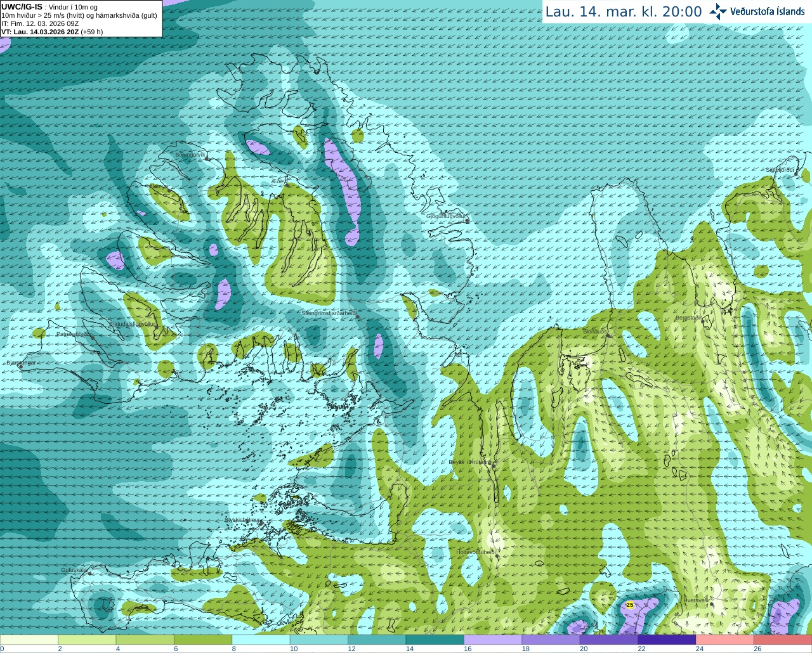812x653 pixels.
Task: Select the 12–14 m/s teal legend swatch
Action: (x=377, y=640)
